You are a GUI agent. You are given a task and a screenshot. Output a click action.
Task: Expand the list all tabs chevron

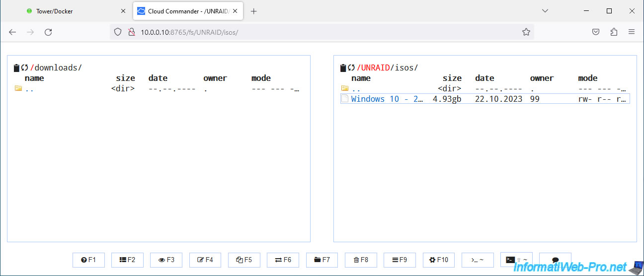tap(545, 11)
